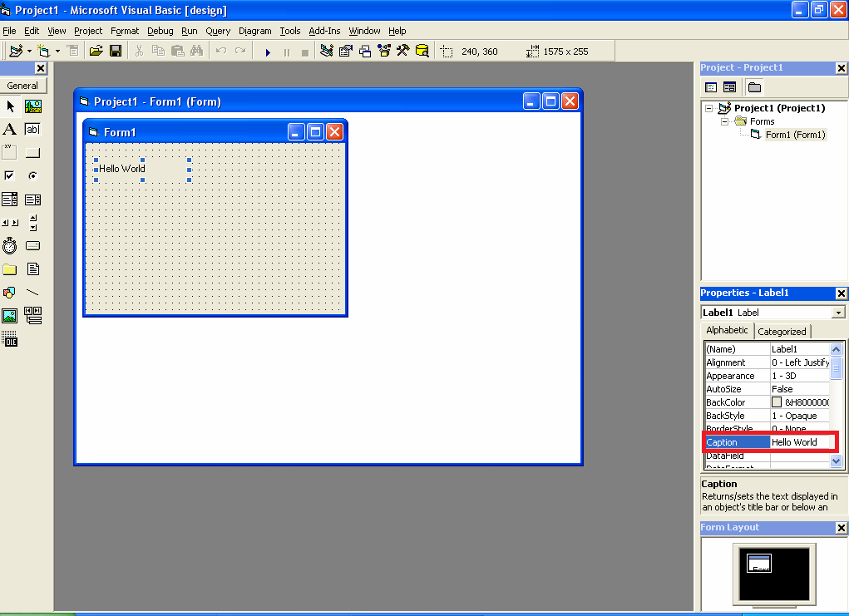
Task: Switch to the Categorized properties tab
Action: 782,331
